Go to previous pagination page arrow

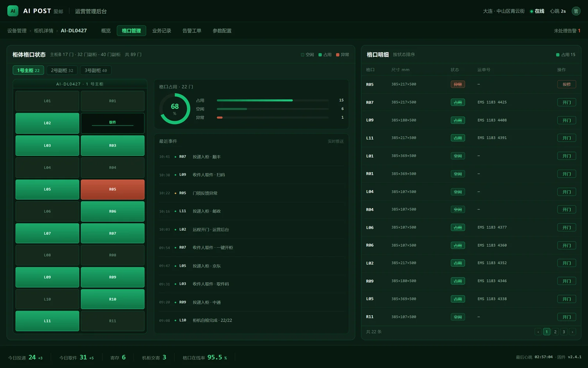[x=538, y=332]
